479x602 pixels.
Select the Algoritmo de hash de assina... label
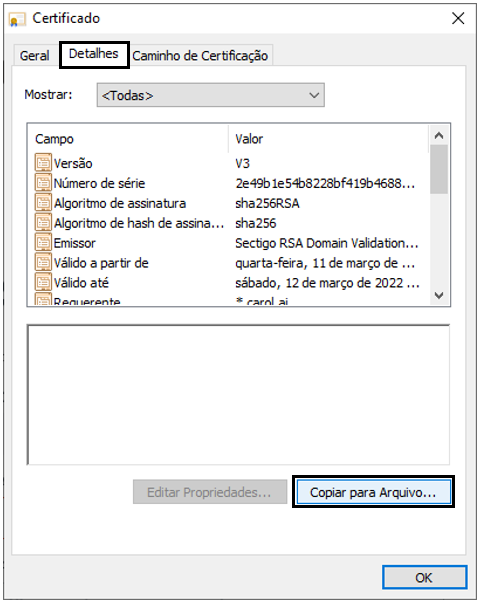[x=139, y=223]
